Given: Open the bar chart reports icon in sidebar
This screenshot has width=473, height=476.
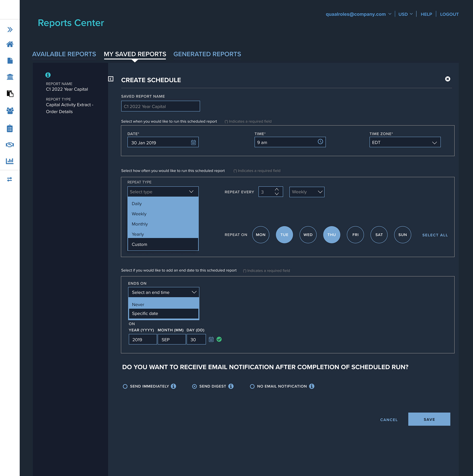Looking at the screenshot, I should [10, 161].
